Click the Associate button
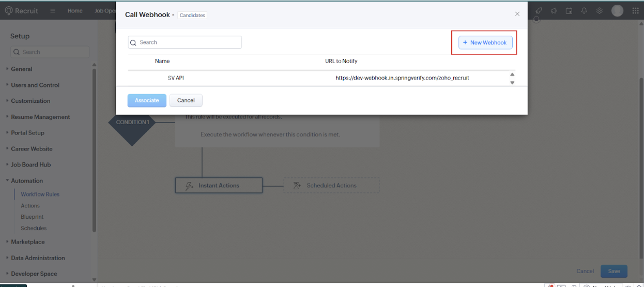Screen dimensions: 644x287 point(147,100)
